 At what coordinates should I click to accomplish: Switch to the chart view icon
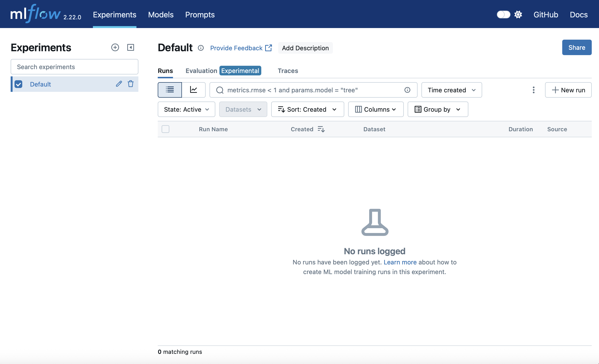[x=194, y=90]
